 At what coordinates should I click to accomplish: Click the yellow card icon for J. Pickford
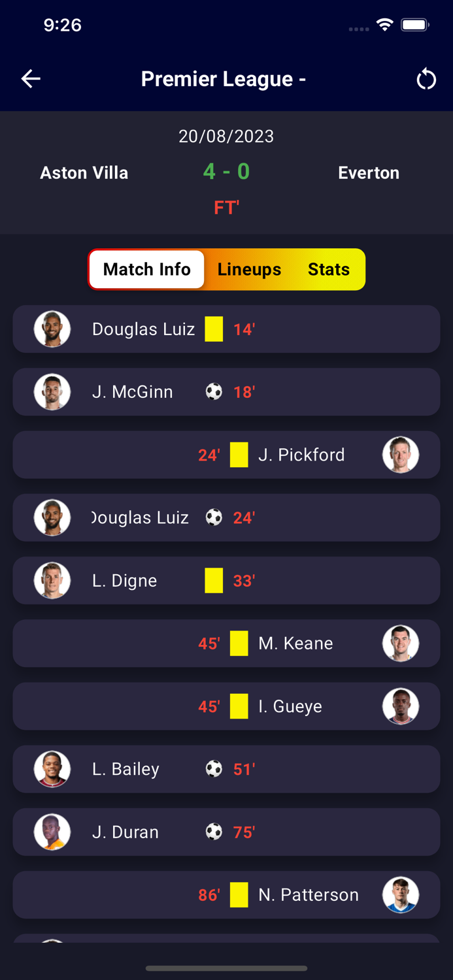point(238,455)
